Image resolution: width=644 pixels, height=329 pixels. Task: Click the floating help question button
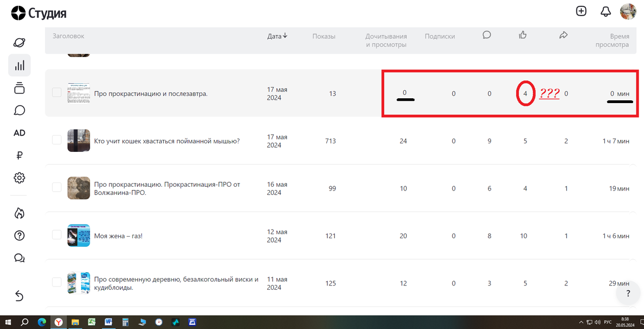point(628,293)
